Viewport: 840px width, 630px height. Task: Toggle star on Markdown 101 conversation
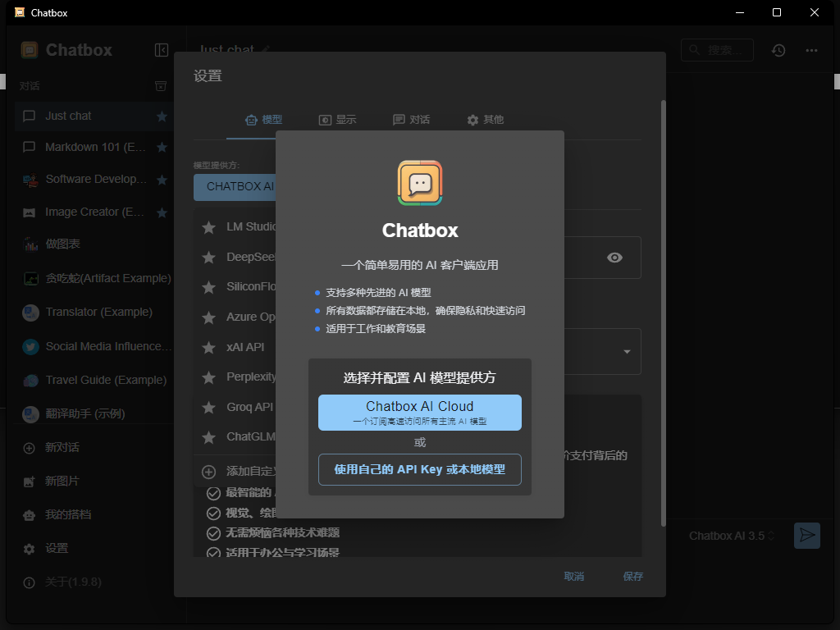point(162,148)
